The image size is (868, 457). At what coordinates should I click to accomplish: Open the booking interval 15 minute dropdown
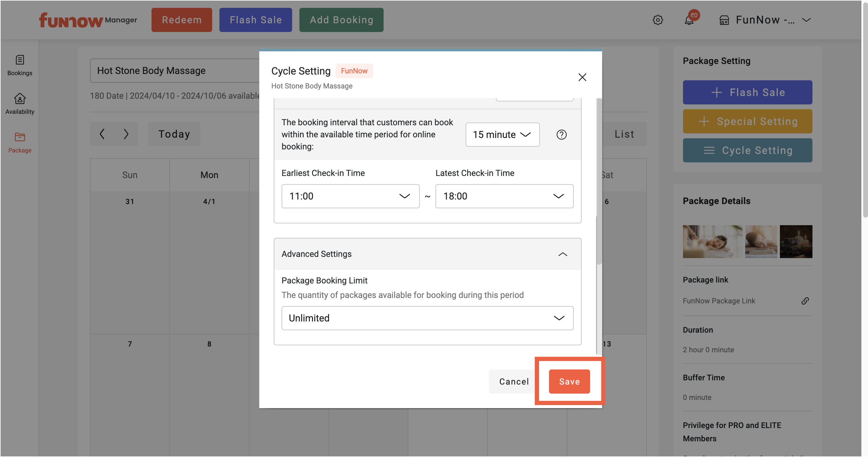pos(503,134)
